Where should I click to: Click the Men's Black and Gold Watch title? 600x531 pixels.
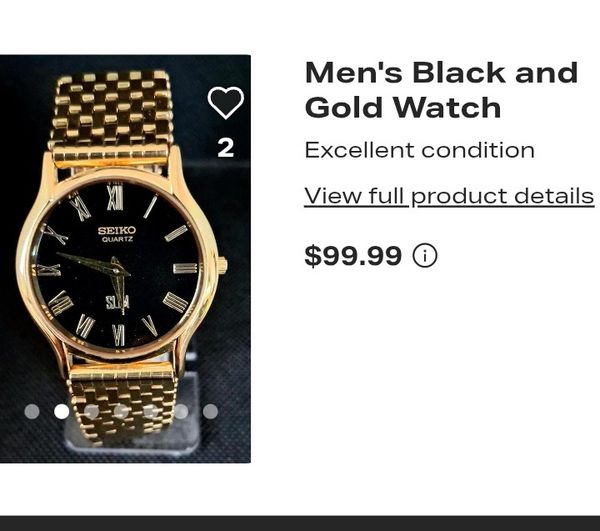pos(441,90)
